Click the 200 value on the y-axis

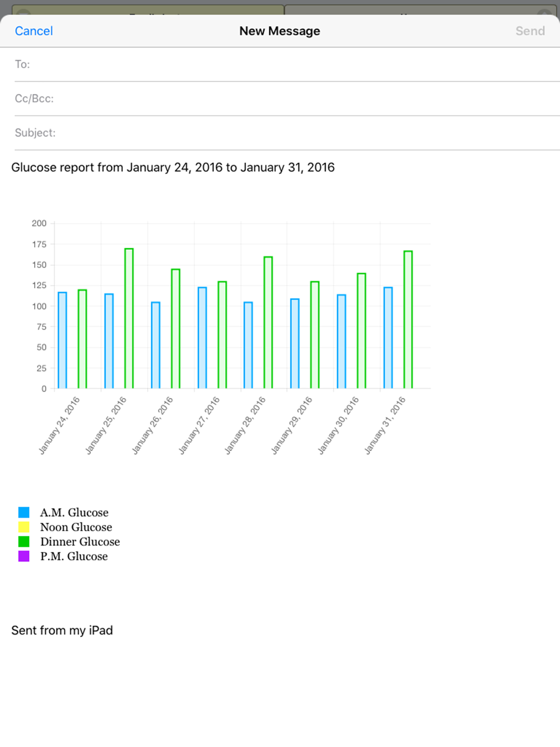click(x=39, y=223)
